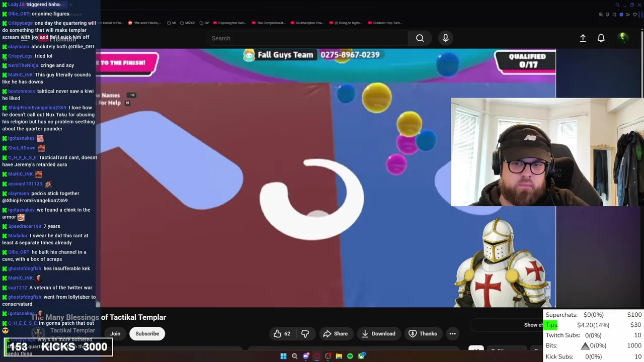Open Spotify from the taskbar
The height and width of the screenshot is (362, 644).
tap(350, 356)
